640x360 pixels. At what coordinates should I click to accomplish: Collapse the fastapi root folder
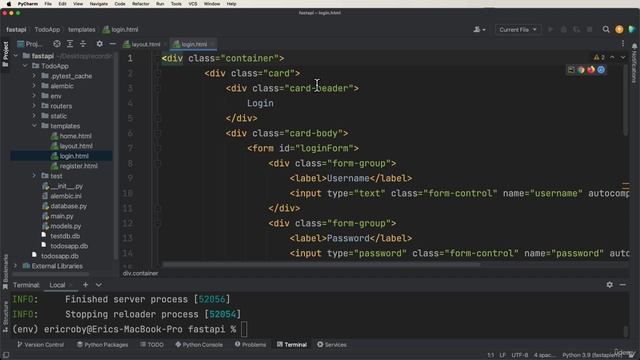(16, 56)
